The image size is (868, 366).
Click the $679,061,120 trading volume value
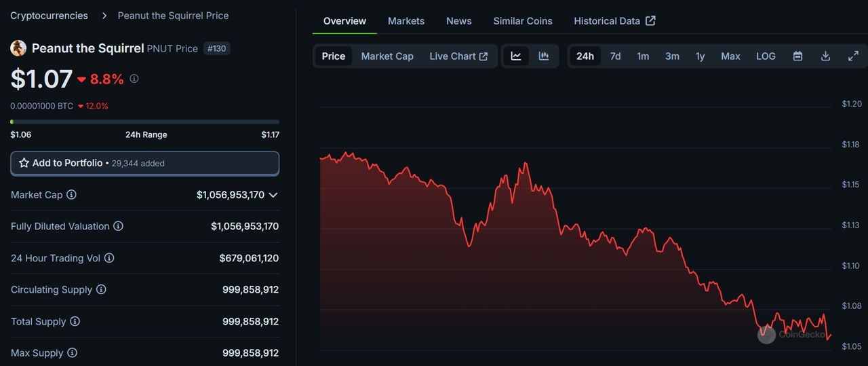(x=249, y=258)
